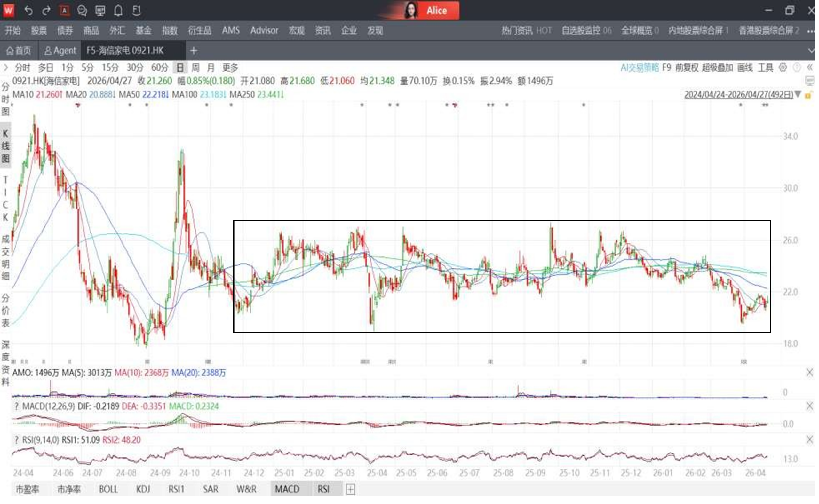Click the undo arrow icon
819x504 pixels.
(28, 11)
